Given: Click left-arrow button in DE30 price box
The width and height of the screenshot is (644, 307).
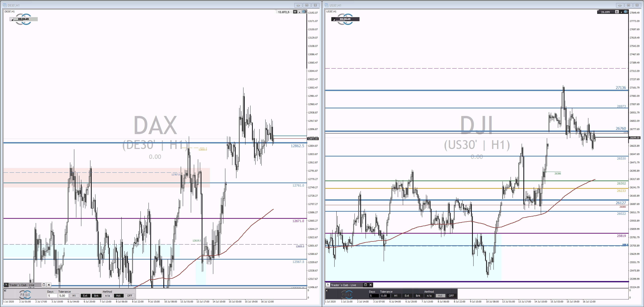Looking at the screenshot, I should pos(300,12).
